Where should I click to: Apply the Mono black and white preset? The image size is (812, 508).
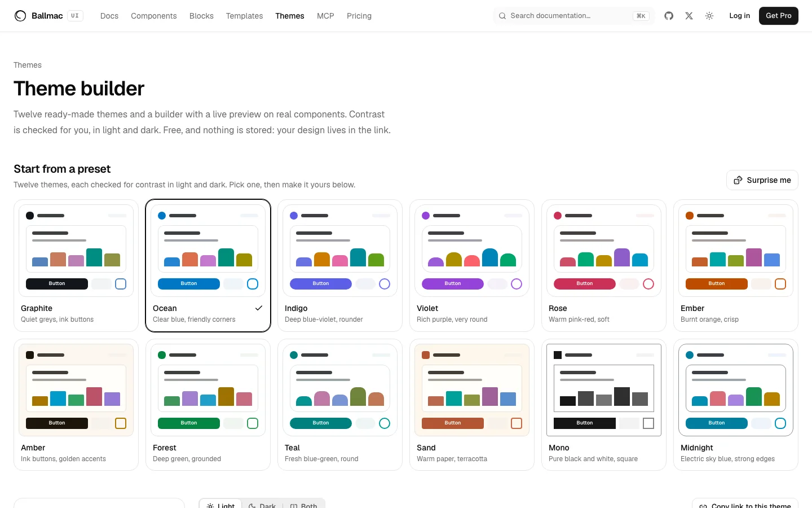[x=604, y=405]
